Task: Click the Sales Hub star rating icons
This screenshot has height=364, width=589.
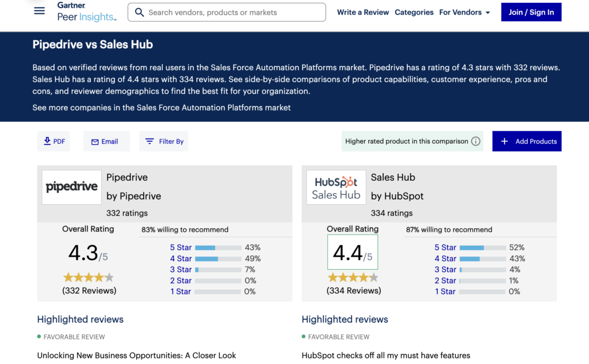Action: [x=353, y=278]
